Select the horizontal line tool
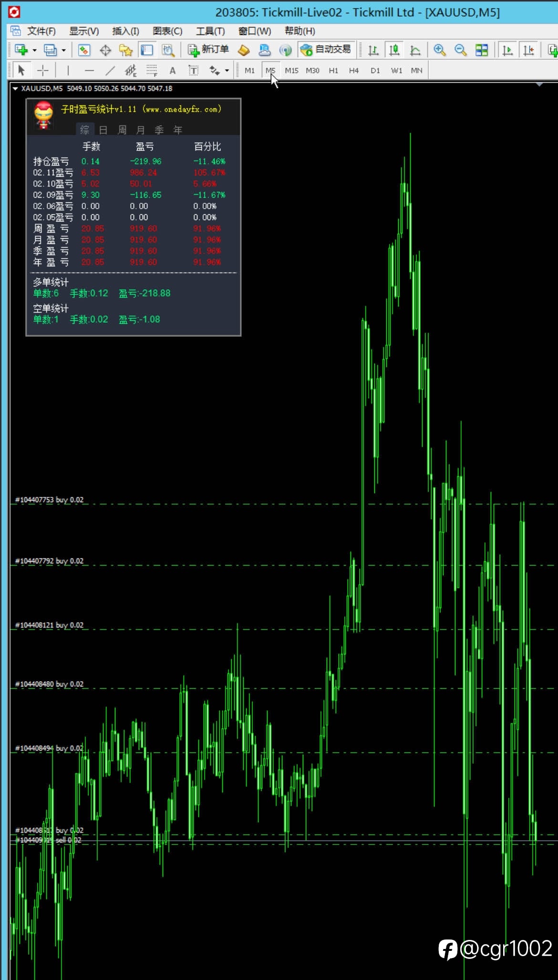Image resolution: width=558 pixels, height=980 pixels. [x=89, y=71]
